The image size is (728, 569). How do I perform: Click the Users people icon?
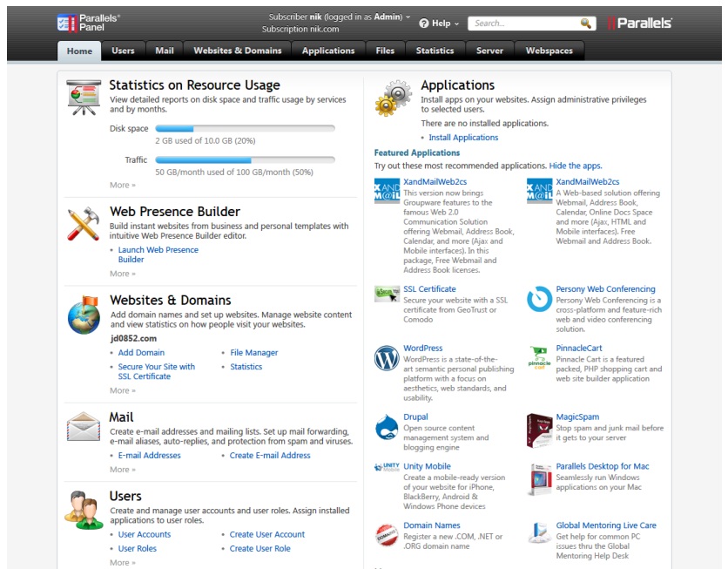point(84,510)
